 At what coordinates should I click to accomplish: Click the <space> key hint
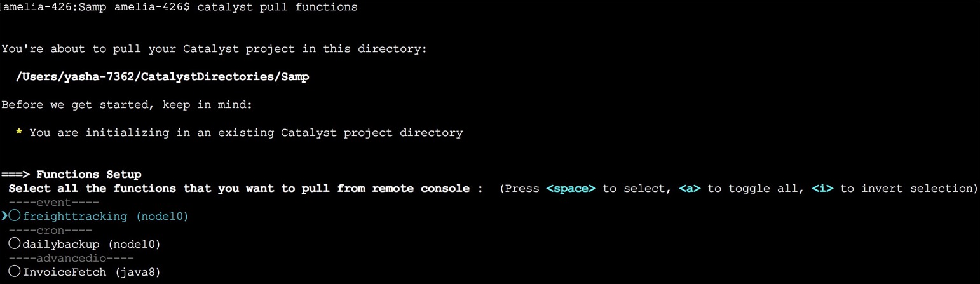pos(571,189)
